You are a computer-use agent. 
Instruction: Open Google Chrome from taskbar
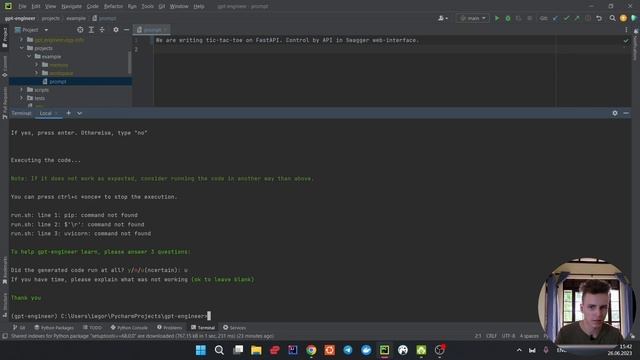tap(311, 350)
